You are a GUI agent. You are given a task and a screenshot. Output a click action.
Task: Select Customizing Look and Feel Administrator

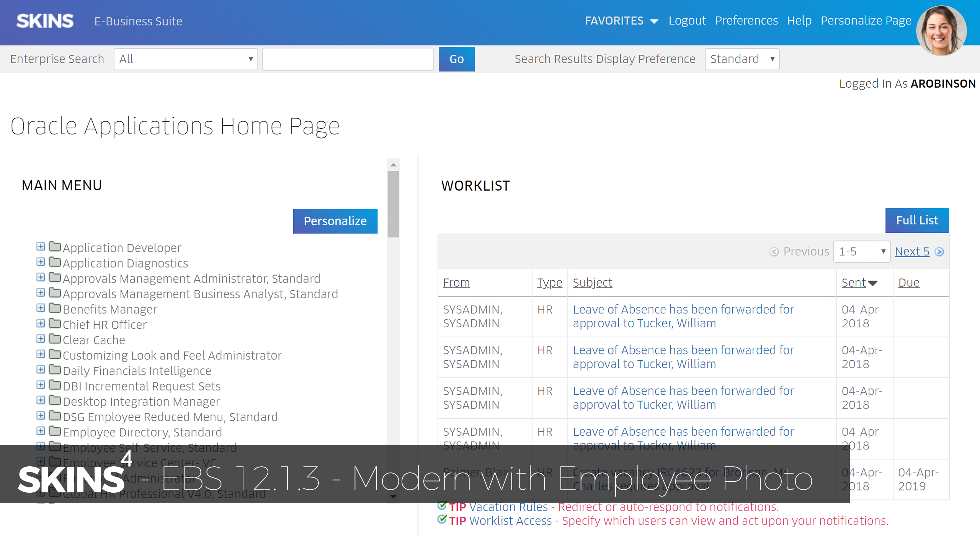click(x=172, y=355)
